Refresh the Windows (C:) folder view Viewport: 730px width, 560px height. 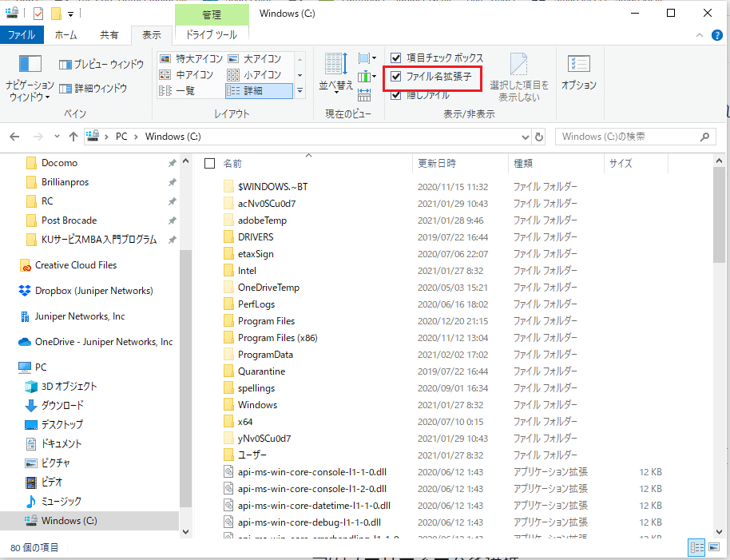point(539,137)
